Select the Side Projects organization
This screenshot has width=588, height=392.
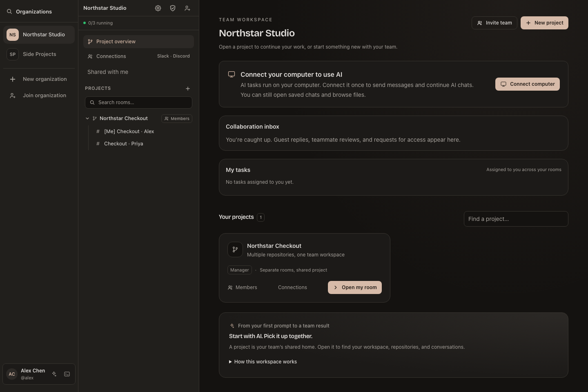pos(39,54)
